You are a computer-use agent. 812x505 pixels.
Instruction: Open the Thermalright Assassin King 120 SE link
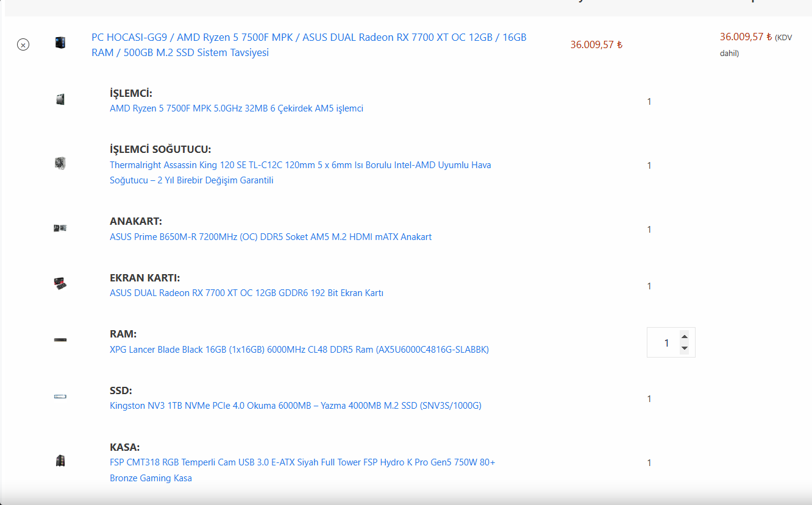[301, 172]
